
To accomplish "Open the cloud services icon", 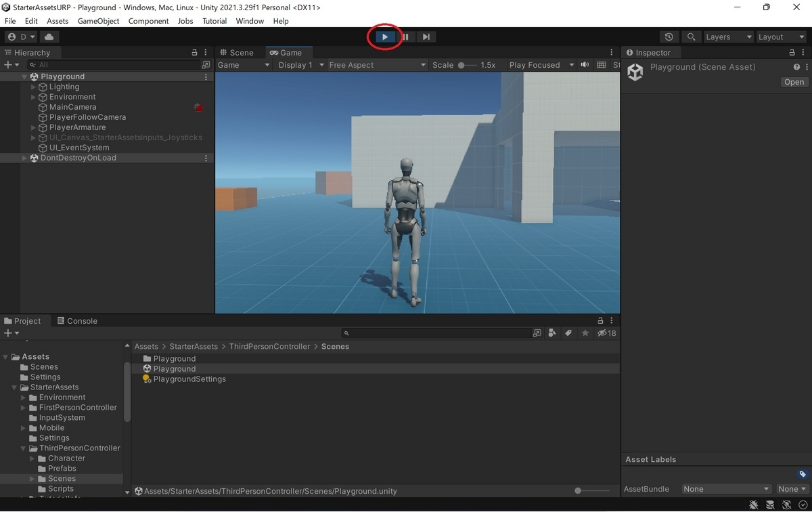I will (51, 37).
